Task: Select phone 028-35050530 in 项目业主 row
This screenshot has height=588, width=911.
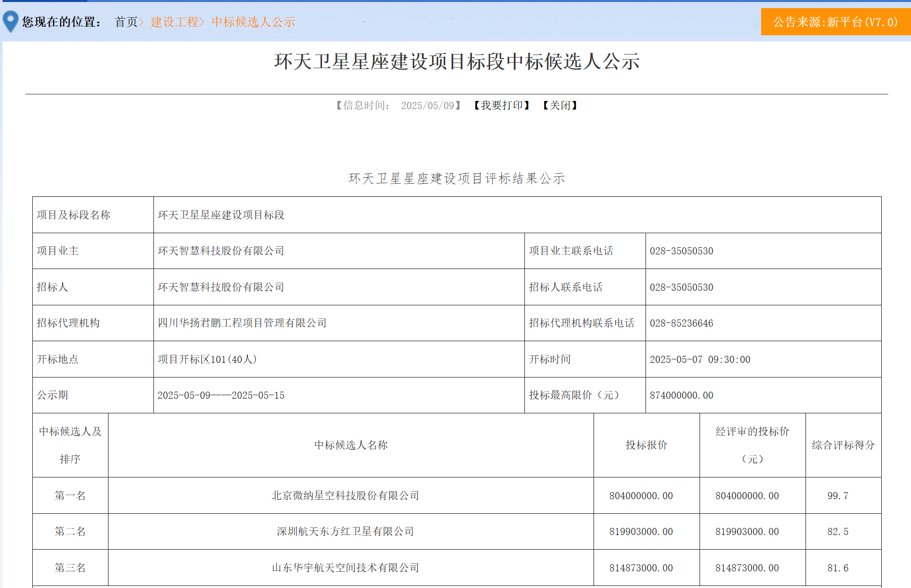Action: click(x=681, y=251)
